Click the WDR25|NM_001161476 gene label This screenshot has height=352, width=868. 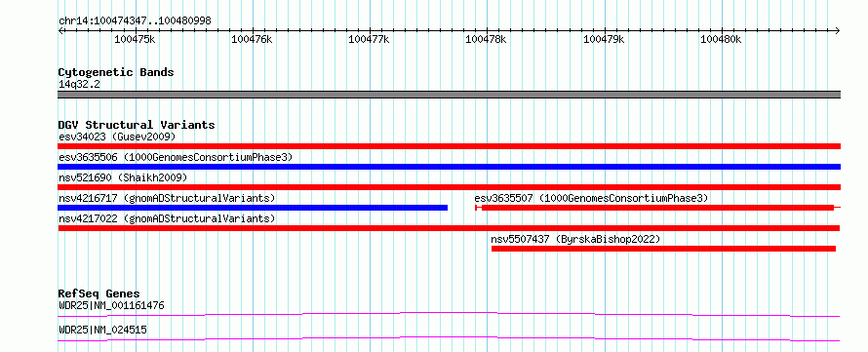111,305
